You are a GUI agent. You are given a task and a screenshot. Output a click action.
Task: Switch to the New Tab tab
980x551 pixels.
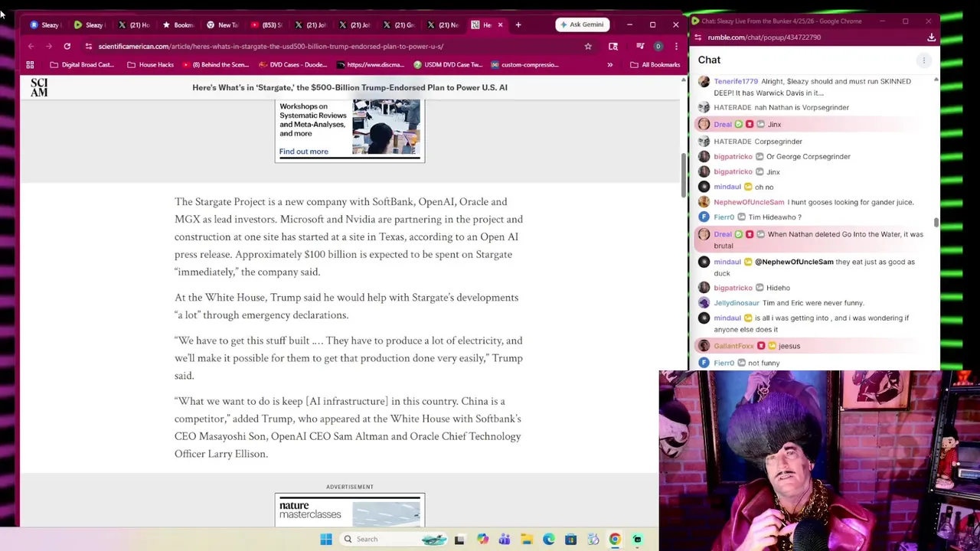[222, 24]
